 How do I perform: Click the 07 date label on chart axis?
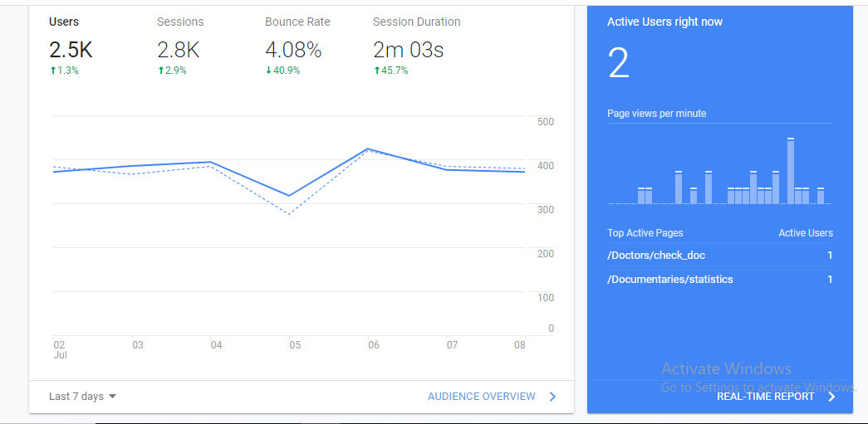pos(452,345)
